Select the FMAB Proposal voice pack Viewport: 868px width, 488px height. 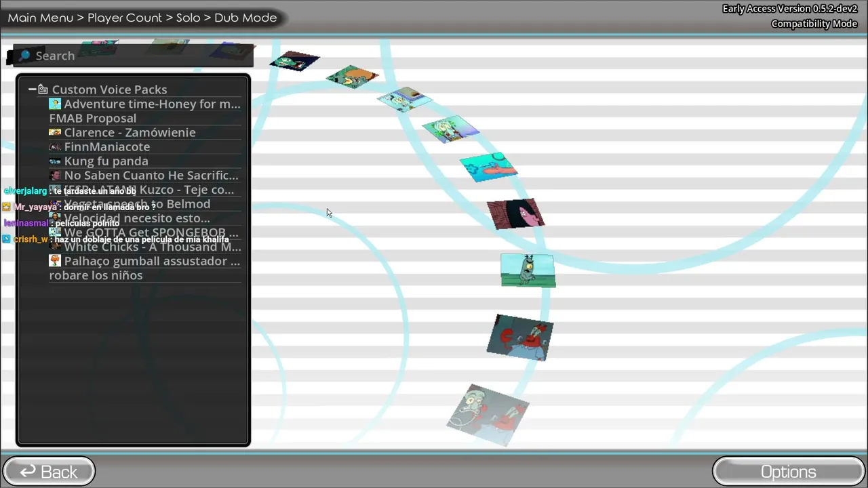point(92,118)
